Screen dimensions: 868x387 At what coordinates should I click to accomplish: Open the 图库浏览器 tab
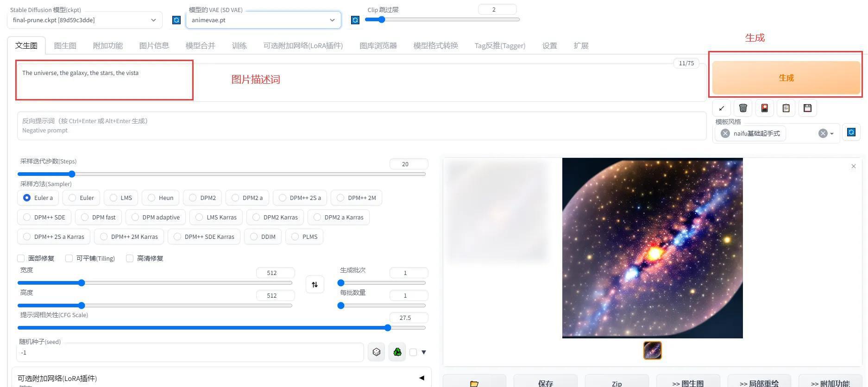[x=378, y=45]
